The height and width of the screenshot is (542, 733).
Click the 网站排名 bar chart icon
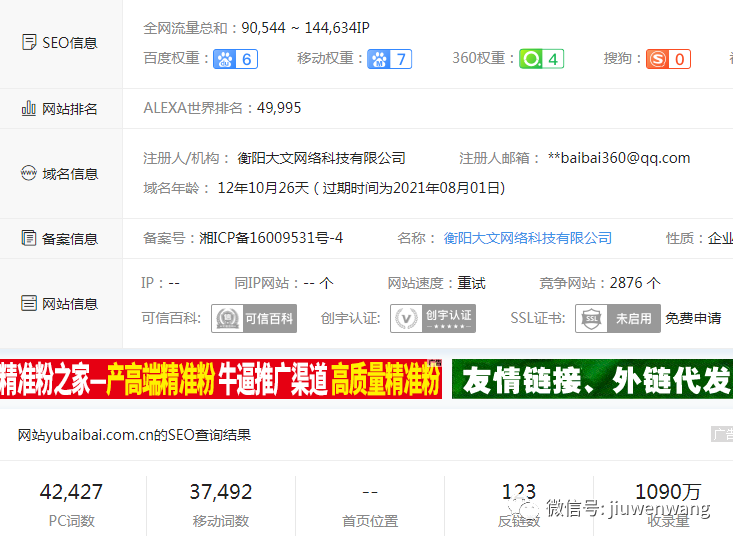tap(29, 108)
